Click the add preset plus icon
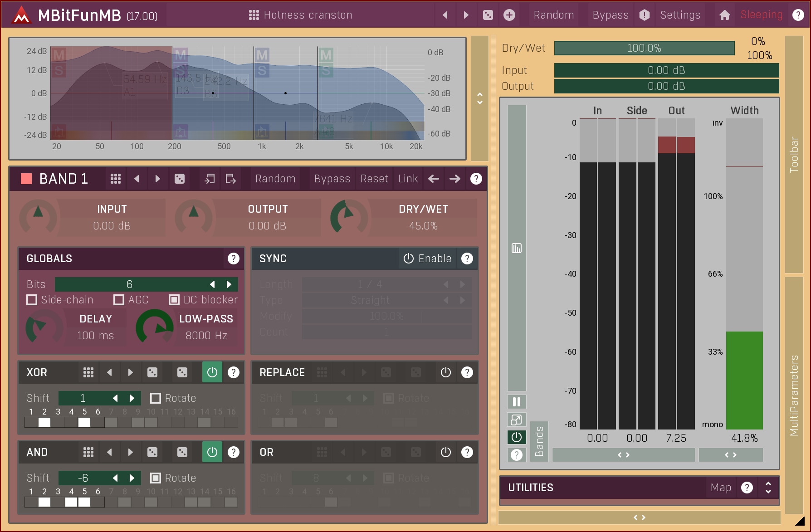The height and width of the screenshot is (532, 811). click(x=509, y=15)
